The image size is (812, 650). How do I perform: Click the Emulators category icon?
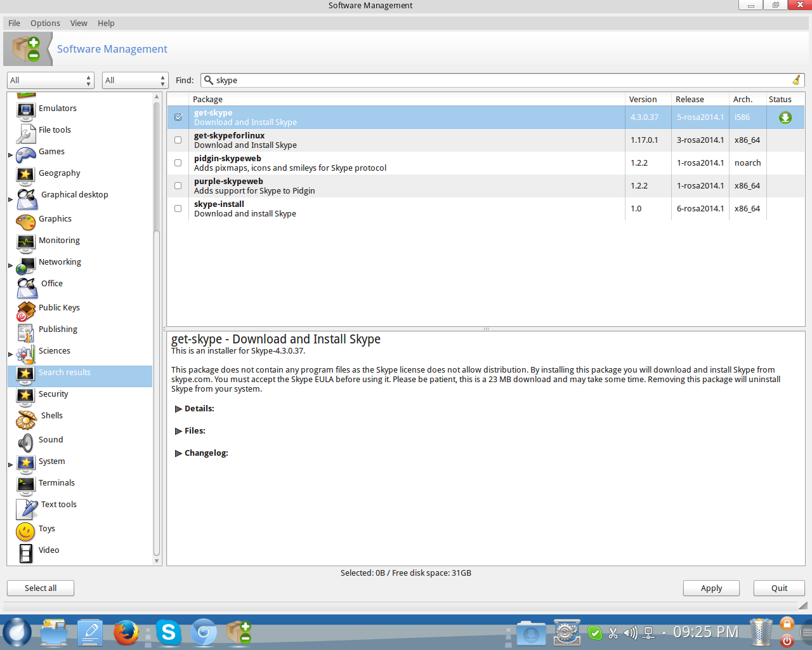click(26, 111)
